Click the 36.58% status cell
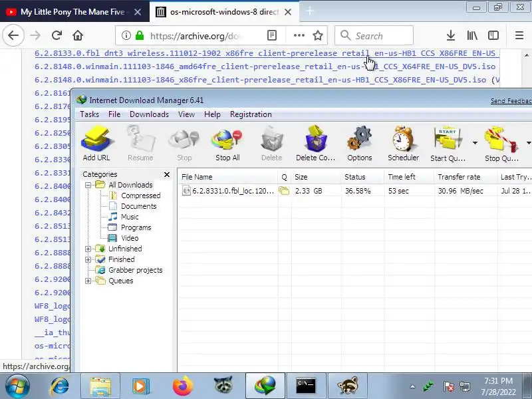This screenshot has height=399, width=532. [x=358, y=191]
